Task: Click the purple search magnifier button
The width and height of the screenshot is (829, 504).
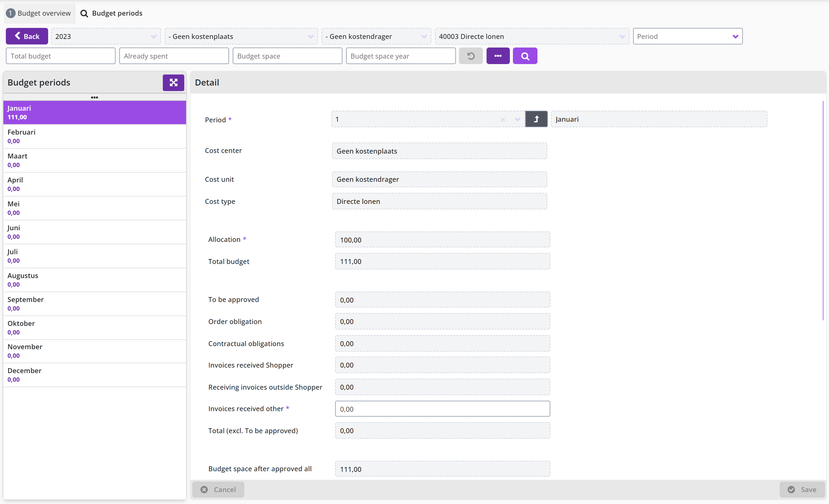Action: click(525, 56)
